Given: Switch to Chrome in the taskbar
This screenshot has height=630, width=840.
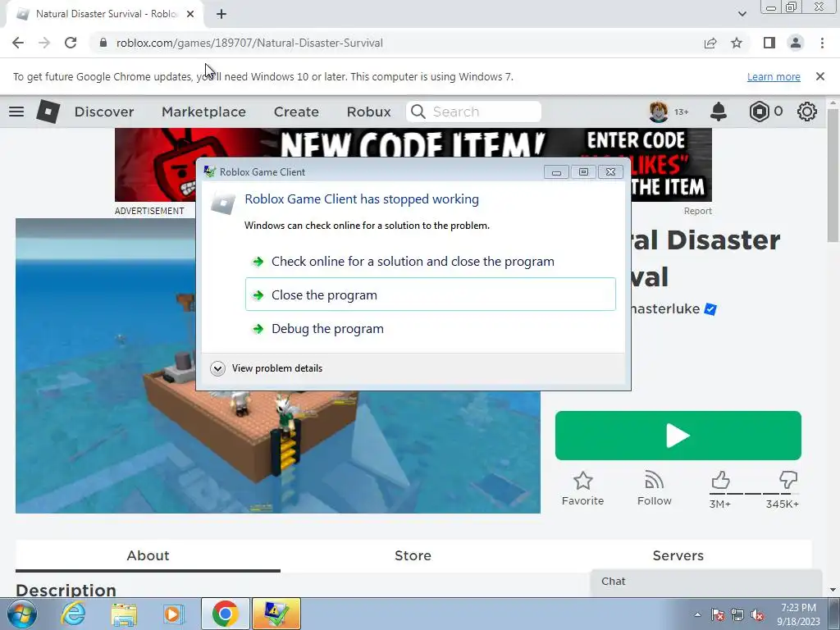Looking at the screenshot, I should click(x=225, y=614).
